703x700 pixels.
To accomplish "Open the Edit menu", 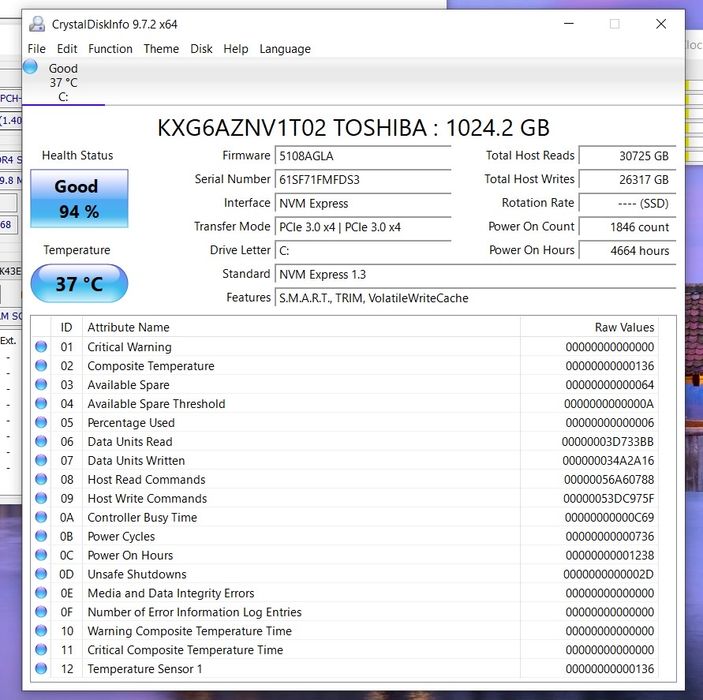I will click(x=67, y=48).
